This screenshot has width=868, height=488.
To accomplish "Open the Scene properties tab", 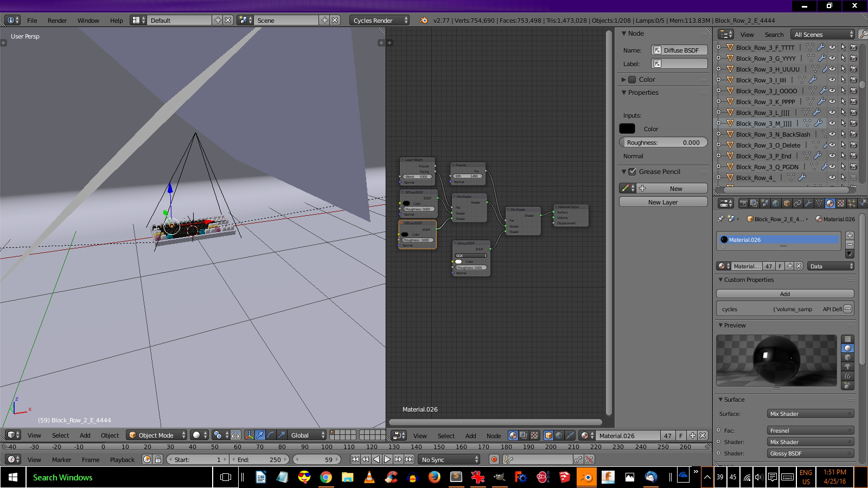I will pyautogui.click(x=765, y=203).
